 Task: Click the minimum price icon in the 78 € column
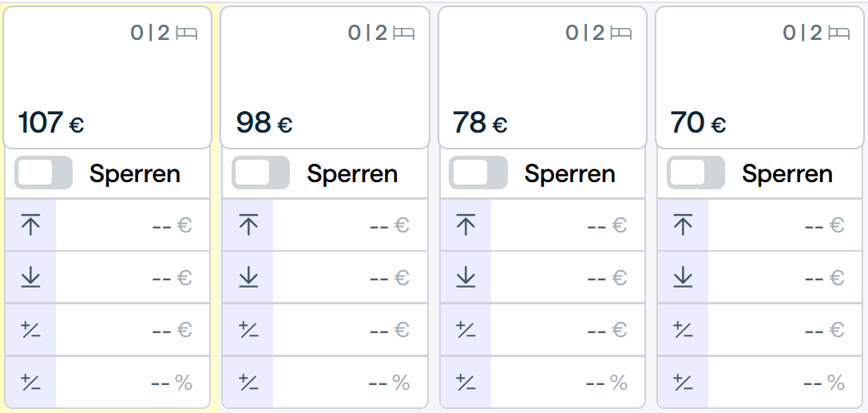coord(466,277)
